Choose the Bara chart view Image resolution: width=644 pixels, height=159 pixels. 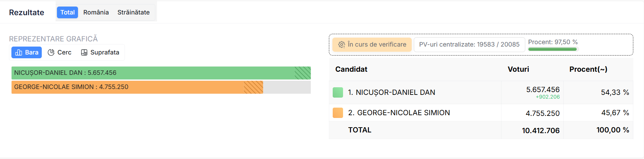coord(27,52)
